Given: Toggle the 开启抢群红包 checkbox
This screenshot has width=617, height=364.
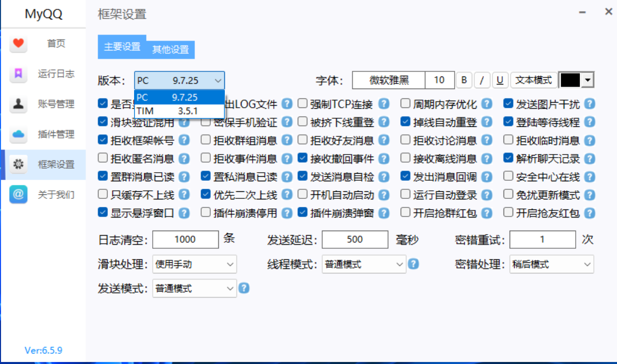Looking at the screenshot, I should [x=406, y=212].
